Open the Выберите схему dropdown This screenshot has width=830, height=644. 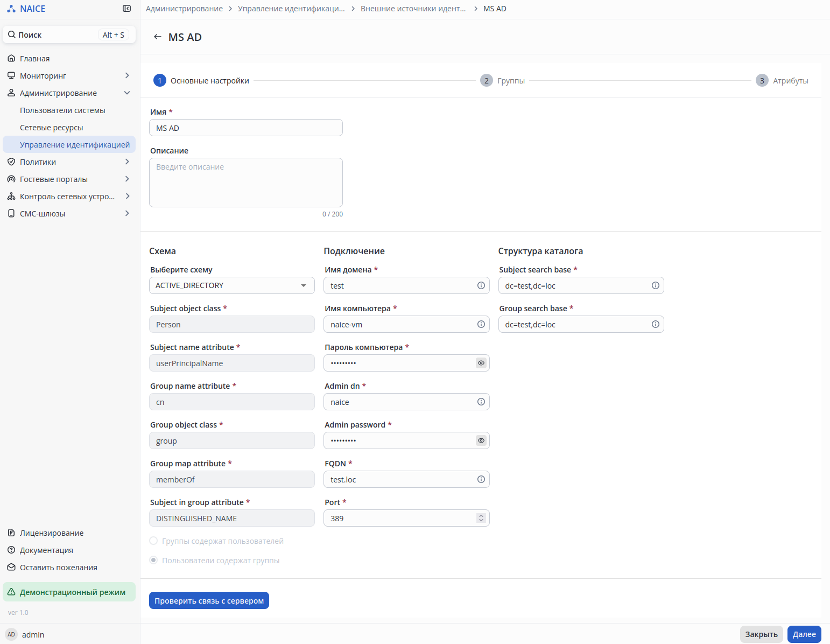pyautogui.click(x=231, y=285)
